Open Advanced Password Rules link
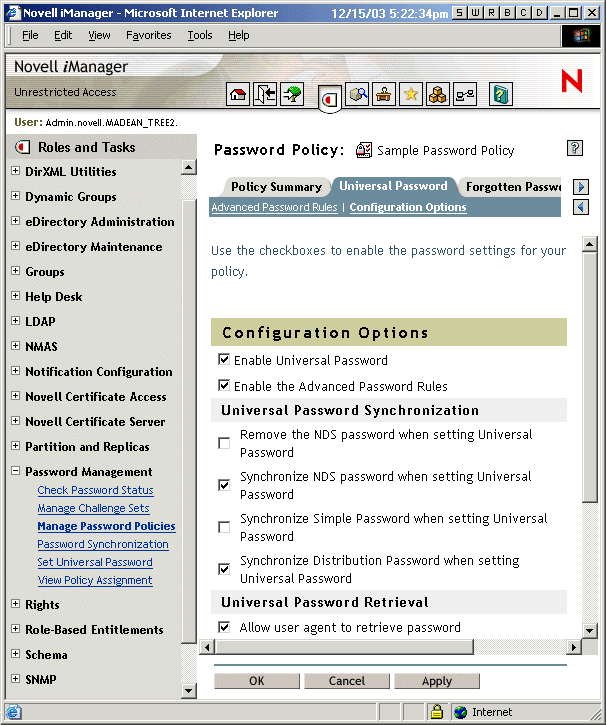606x725 pixels. 274,207
